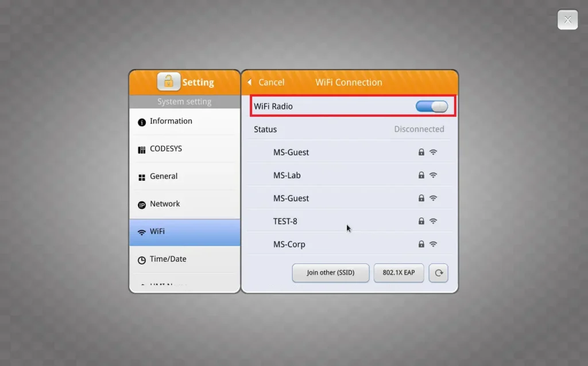Image resolution: width=588 pixels, height=366 pixels.
Task: Click the Join other (SSID) button
Action: coord(330,272)
